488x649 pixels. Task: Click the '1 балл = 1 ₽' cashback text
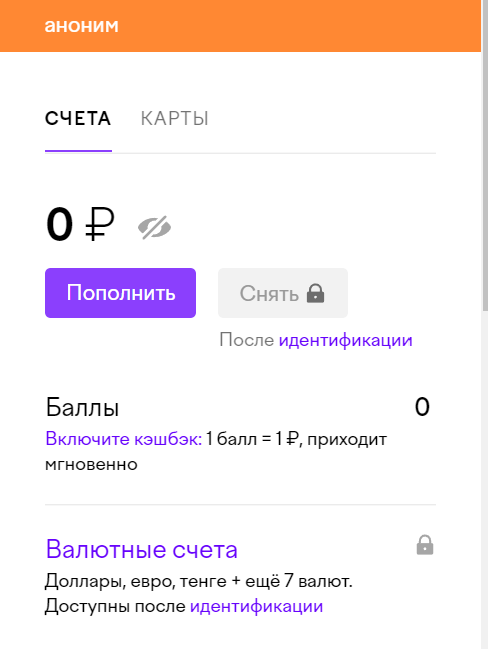pos(252,439)
